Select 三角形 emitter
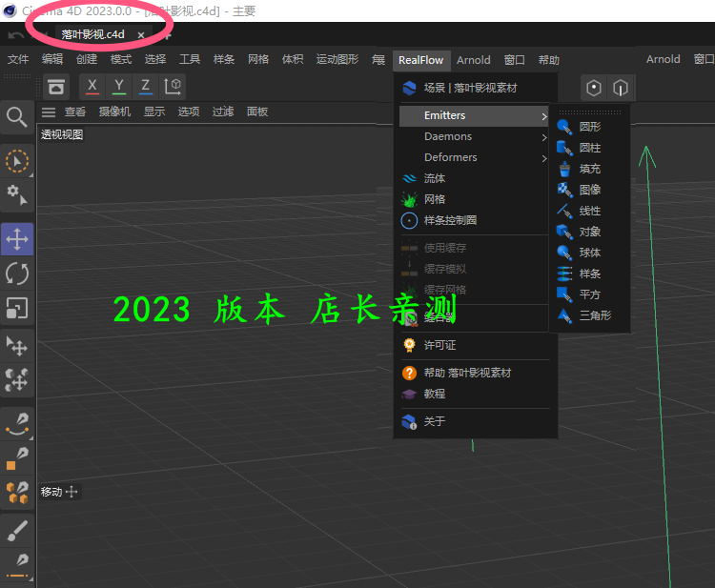The height and width of the screenshot is (588, 715). click(590, 315)
